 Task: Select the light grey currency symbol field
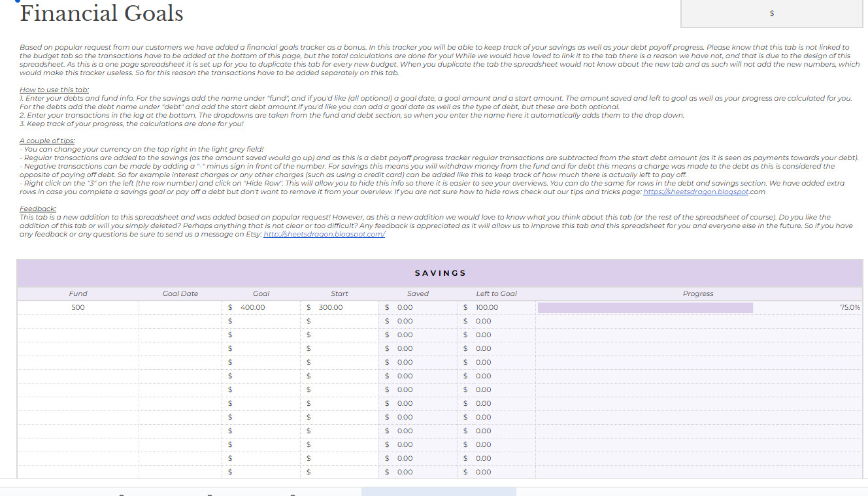(772, 13)
